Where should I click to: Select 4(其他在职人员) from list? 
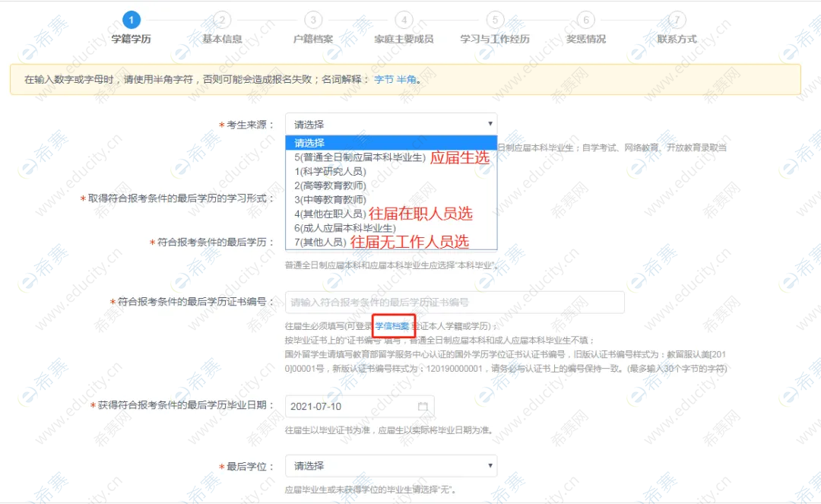pyautogui.click(x=330, y=214)
